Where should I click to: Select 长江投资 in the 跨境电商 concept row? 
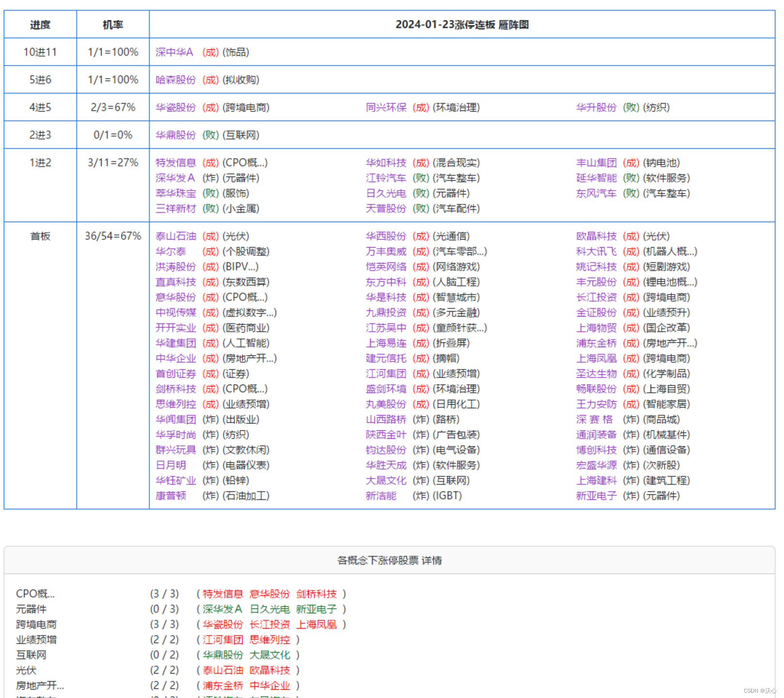[x=270, y=625]
